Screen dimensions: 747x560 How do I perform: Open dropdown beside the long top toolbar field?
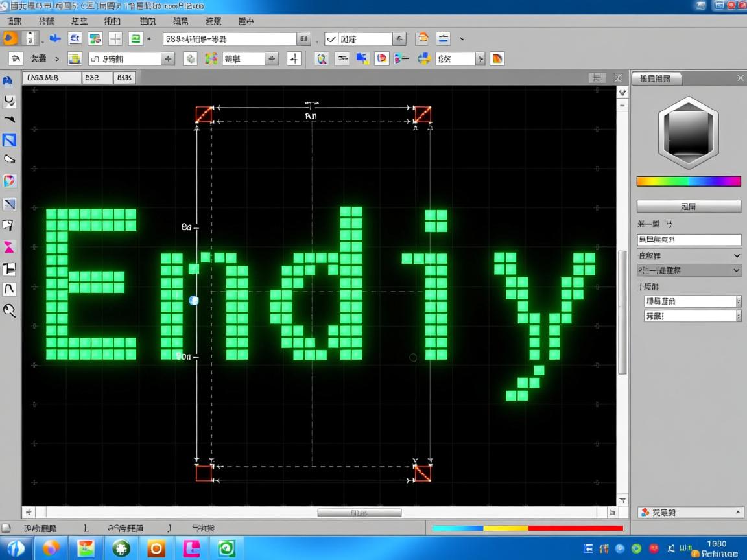point(303,39)
